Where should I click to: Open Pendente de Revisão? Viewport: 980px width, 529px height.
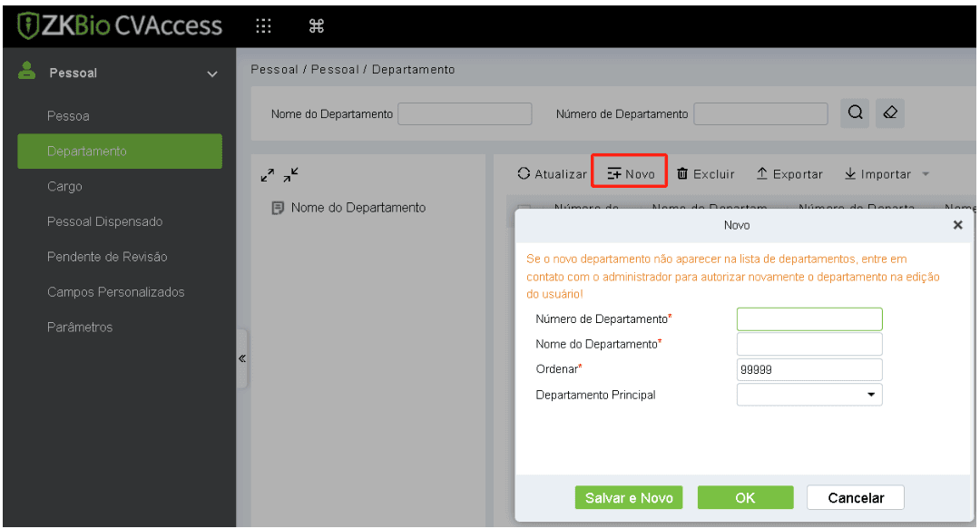107,257
